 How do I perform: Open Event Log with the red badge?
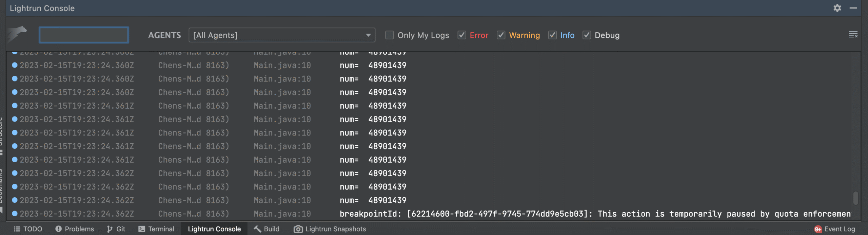[x=835, y=229]
